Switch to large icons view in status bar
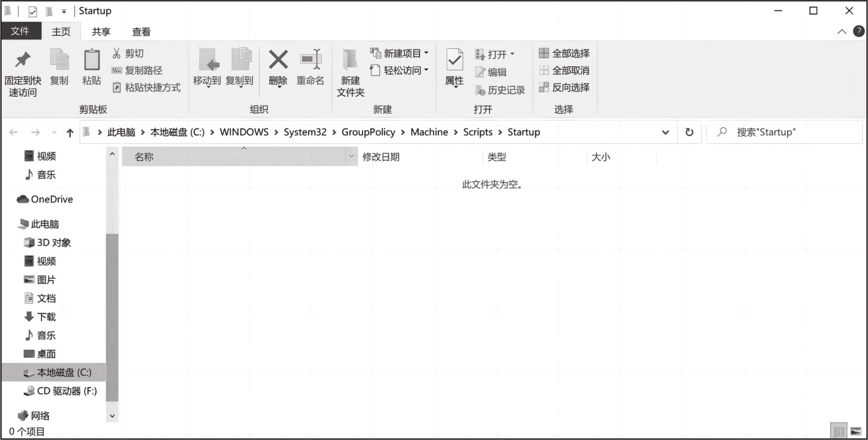The width and height of the screenshot is (868, 440). point(856,431)
